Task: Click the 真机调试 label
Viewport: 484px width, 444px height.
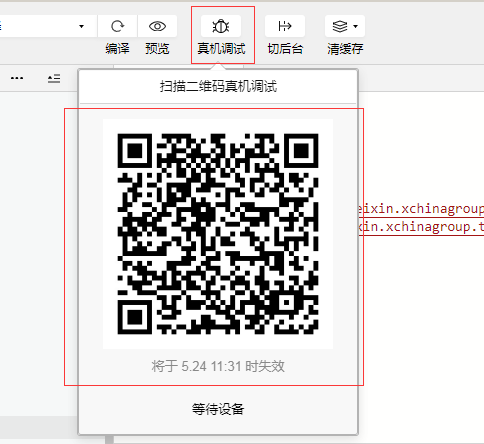Action: [221, 49]
